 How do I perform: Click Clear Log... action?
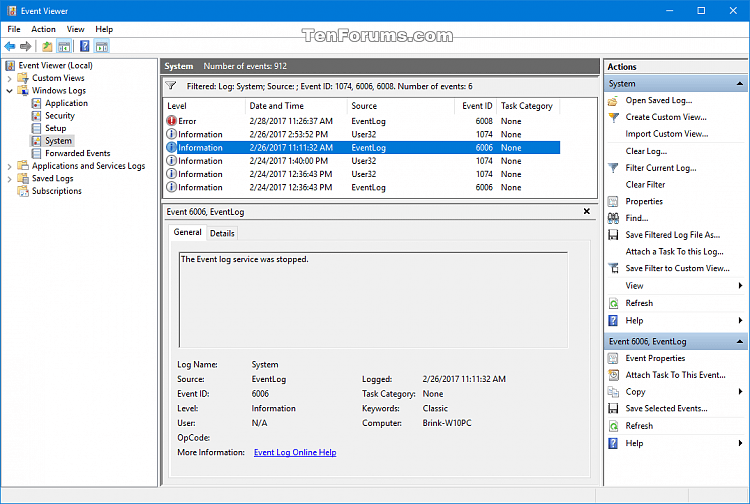point(646,151)
